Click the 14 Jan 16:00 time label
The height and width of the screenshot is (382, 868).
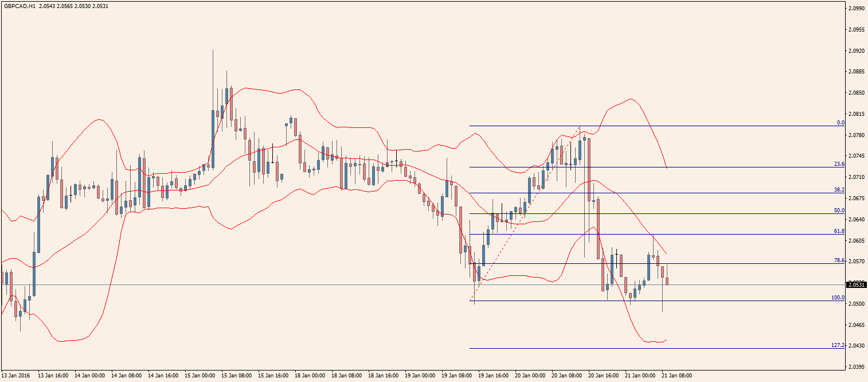pos(163,376)
